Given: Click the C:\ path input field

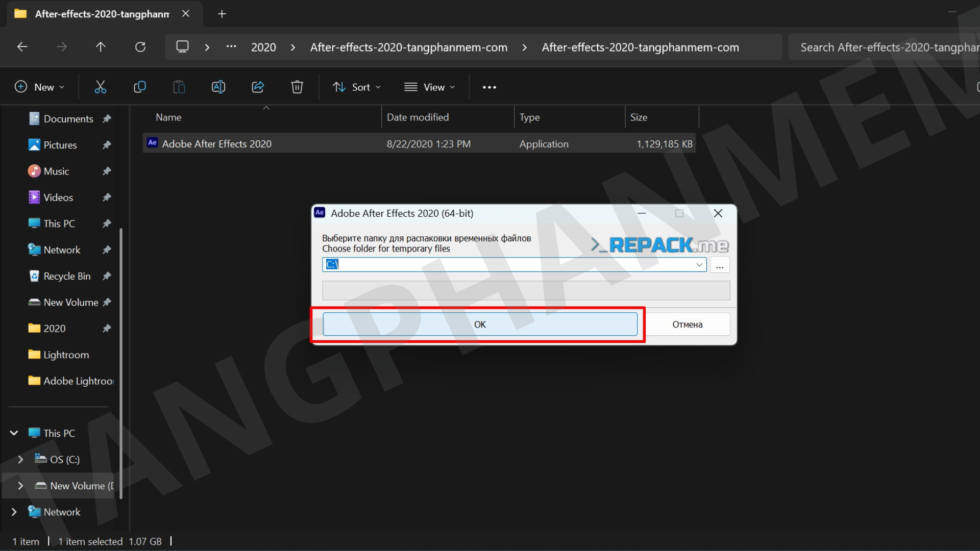Looking at the screenshot, I should click(514, 265).
